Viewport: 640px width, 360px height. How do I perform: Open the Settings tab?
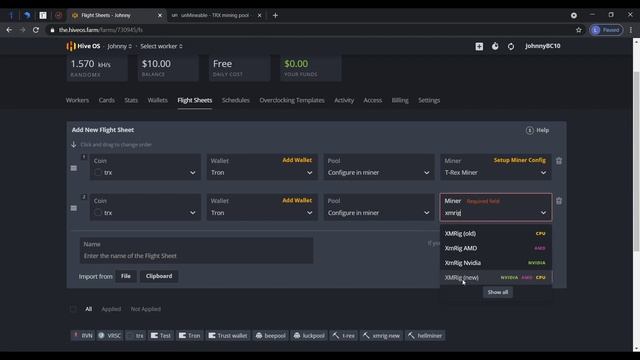429,100
